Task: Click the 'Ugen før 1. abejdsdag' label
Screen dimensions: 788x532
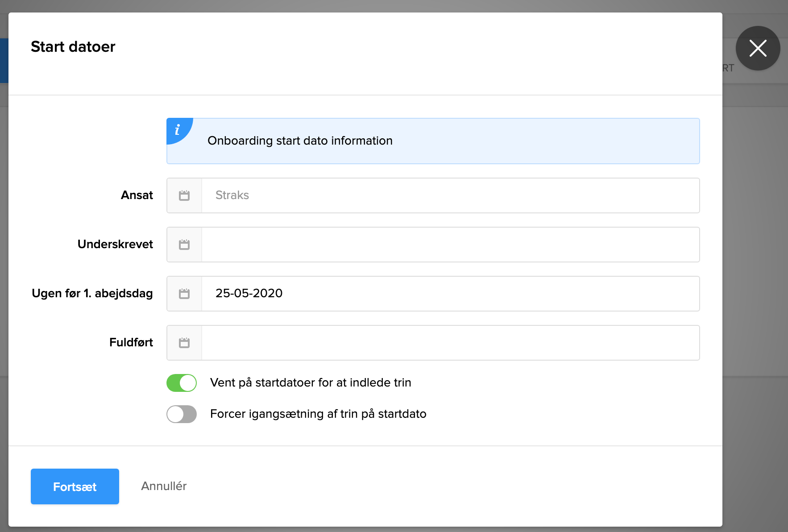Action: (92, 293)
